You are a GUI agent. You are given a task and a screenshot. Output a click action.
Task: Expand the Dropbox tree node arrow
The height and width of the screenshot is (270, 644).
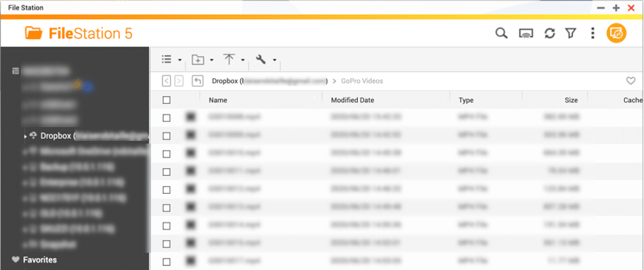[25, 136]
